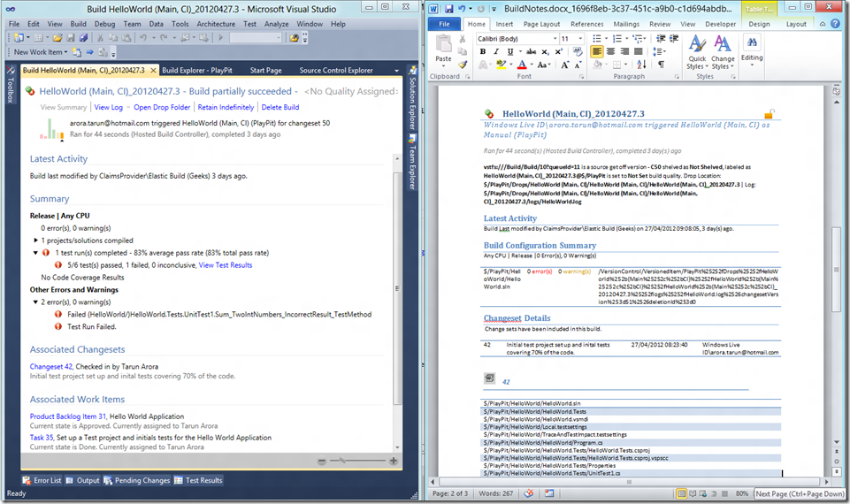850x504 pixels.
Task: Open the Architecture menu in Visual Studio
Action: click(216, 24)
